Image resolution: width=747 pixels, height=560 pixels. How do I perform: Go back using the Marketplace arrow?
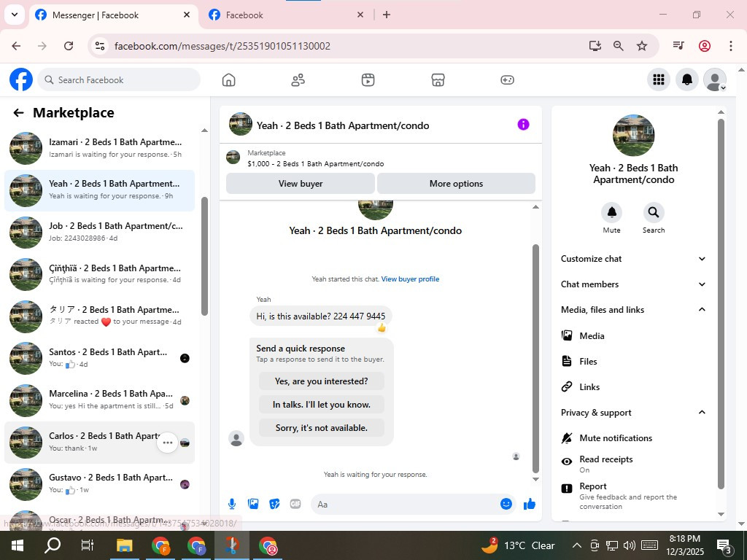(18, 113)
